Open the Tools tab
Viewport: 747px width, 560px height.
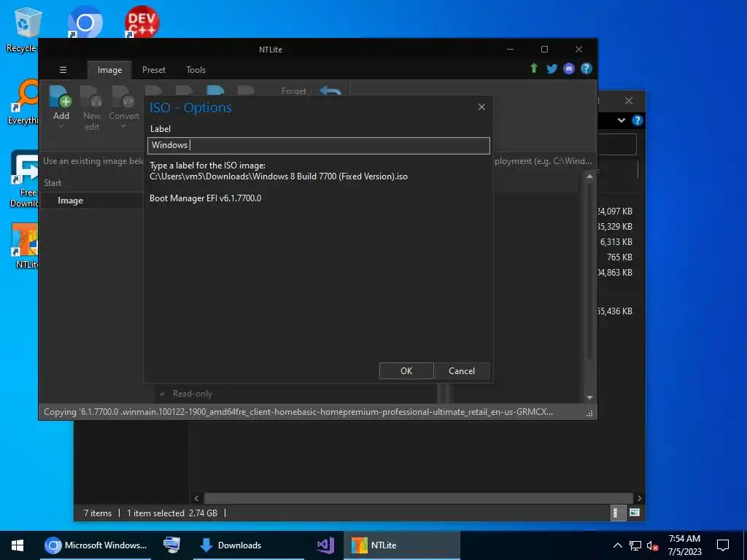tap(196, 70)
